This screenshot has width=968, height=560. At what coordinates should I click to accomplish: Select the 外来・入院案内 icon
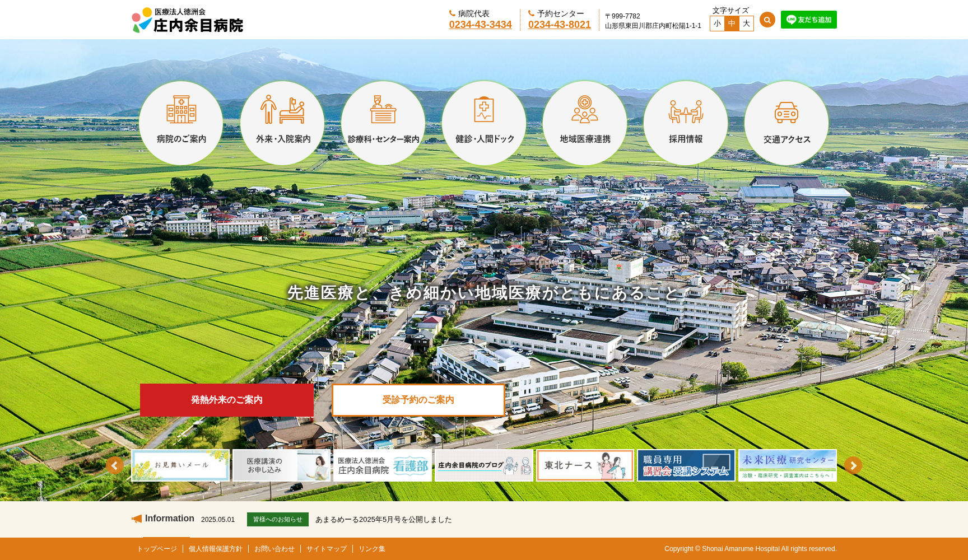(x=282, y=123)
